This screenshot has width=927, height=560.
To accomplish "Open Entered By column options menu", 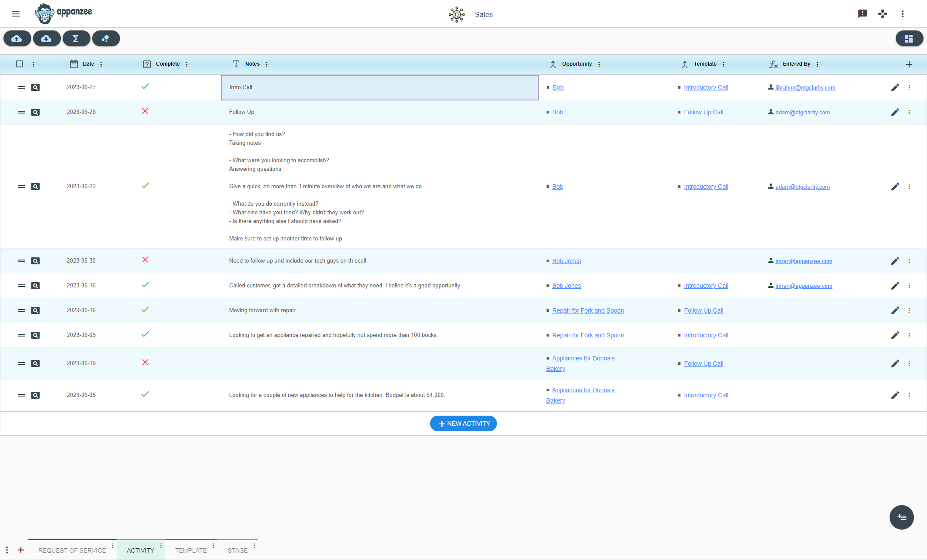I will coord(817,64).
